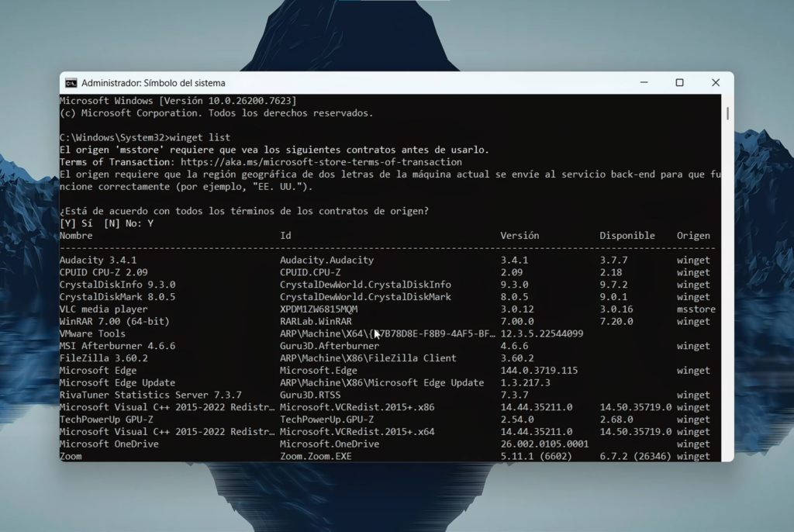The image size is (794, 532).
Task: Click the 'Versión' column header
Action: 520,235
